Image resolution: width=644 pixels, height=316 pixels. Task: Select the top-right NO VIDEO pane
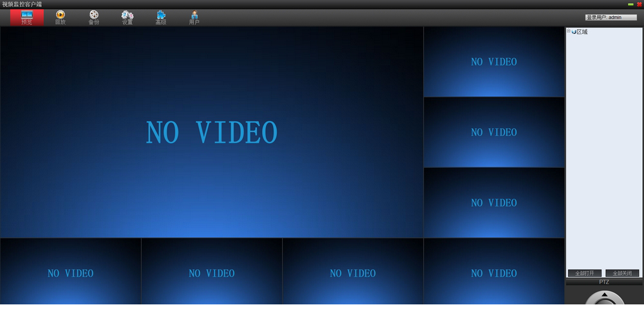(x=494, y=62)
